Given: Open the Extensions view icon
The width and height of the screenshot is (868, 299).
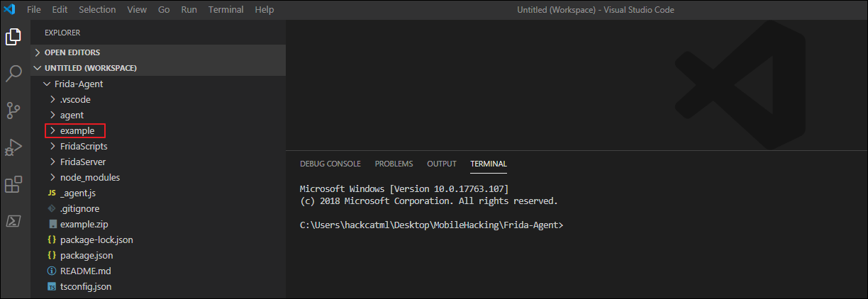Looking at the screenshot, I should [13, 184].
